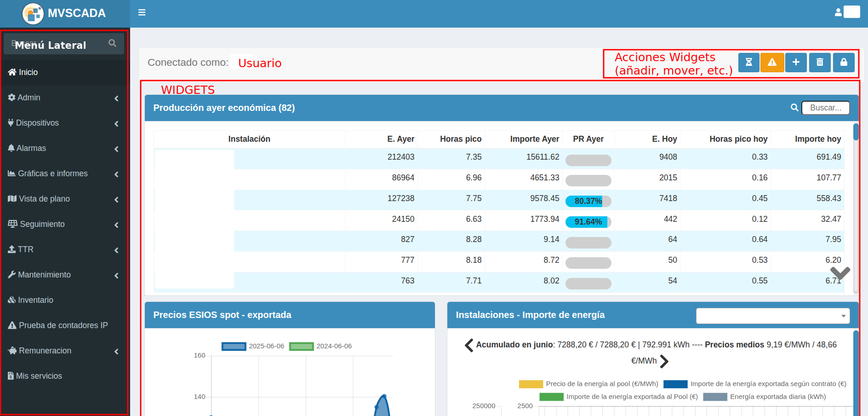Add a widget with the plus button
The image size is (868, 416).
(796, 62)
